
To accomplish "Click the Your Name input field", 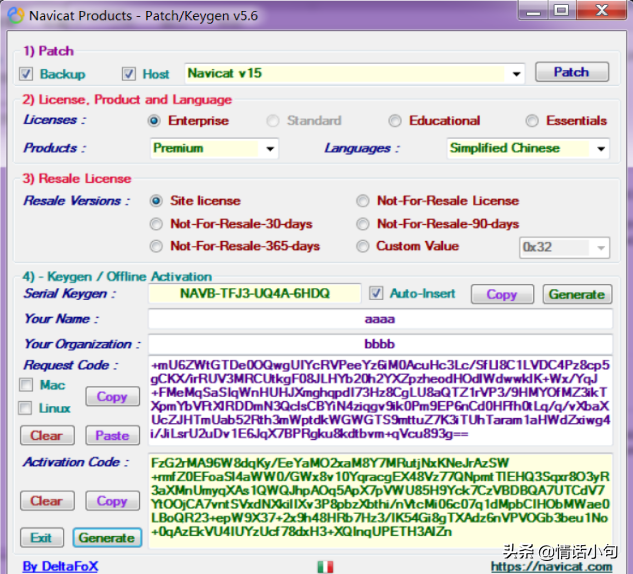I will (x=379, y=319).
